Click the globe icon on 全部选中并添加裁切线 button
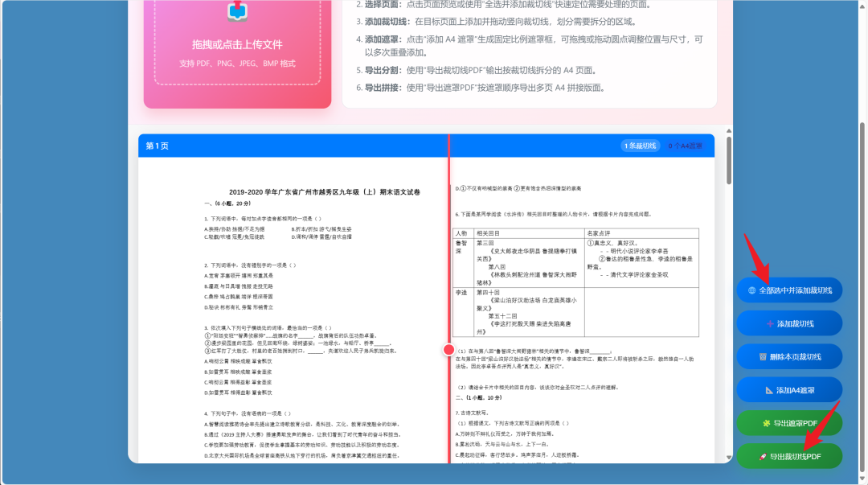 click(751, 290)
